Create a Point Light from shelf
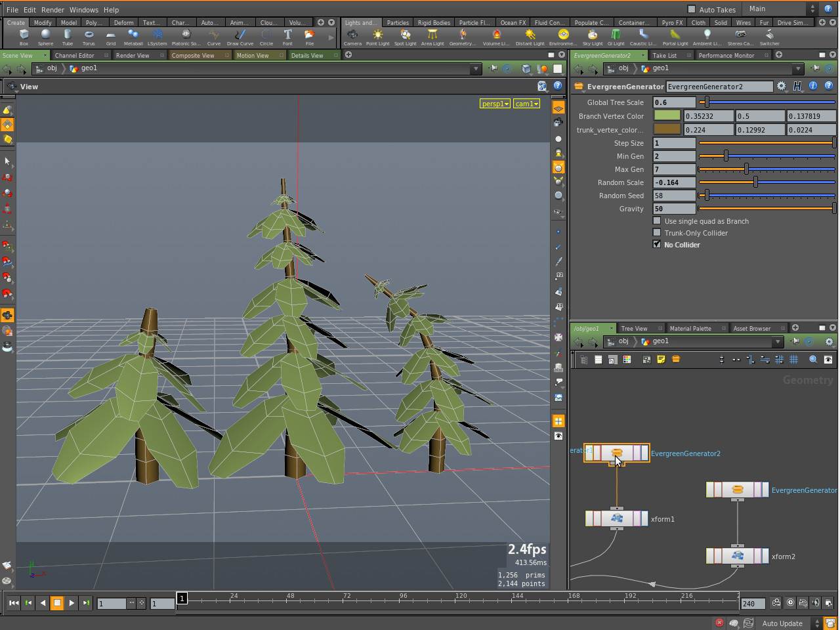The image size is (840, 630). [377, 37]
